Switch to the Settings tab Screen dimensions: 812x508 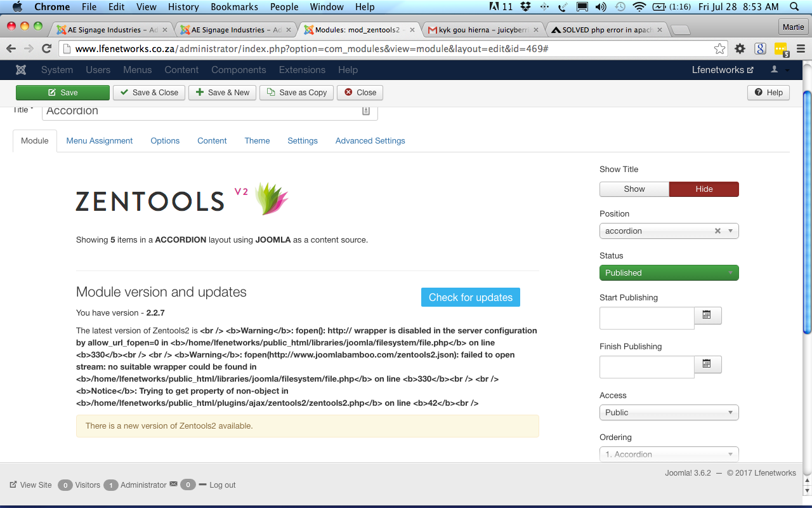point(303,141)
